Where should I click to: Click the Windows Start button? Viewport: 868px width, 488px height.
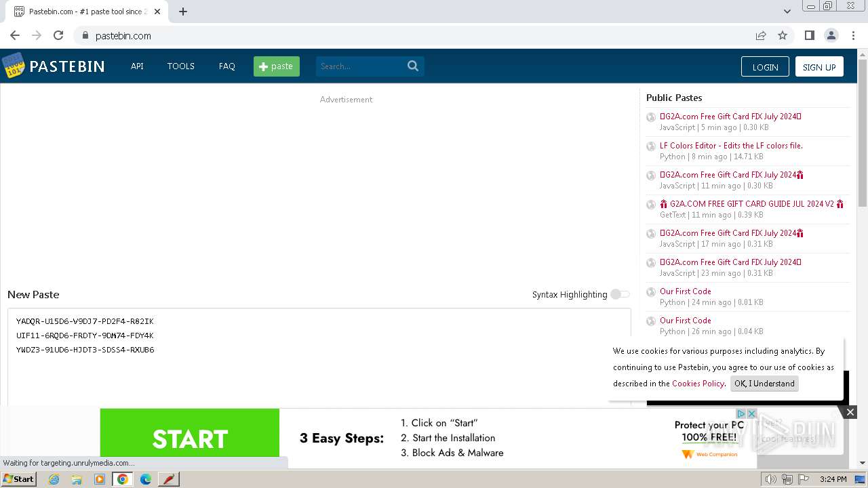19,479
